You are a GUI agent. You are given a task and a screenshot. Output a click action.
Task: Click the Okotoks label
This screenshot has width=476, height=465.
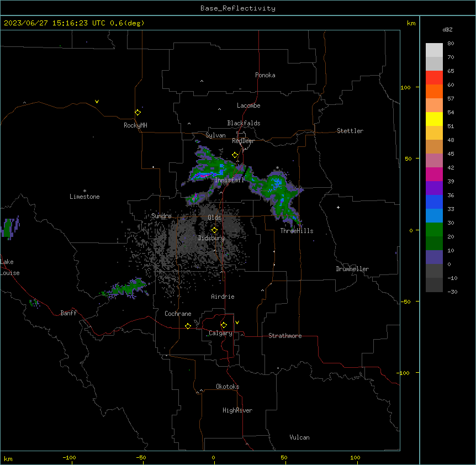pos(228,387)
